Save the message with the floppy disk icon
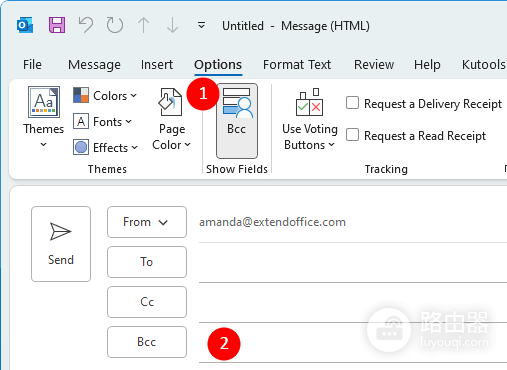The width and height of the screenshot is (507, 370). click(x=57, y=25)
